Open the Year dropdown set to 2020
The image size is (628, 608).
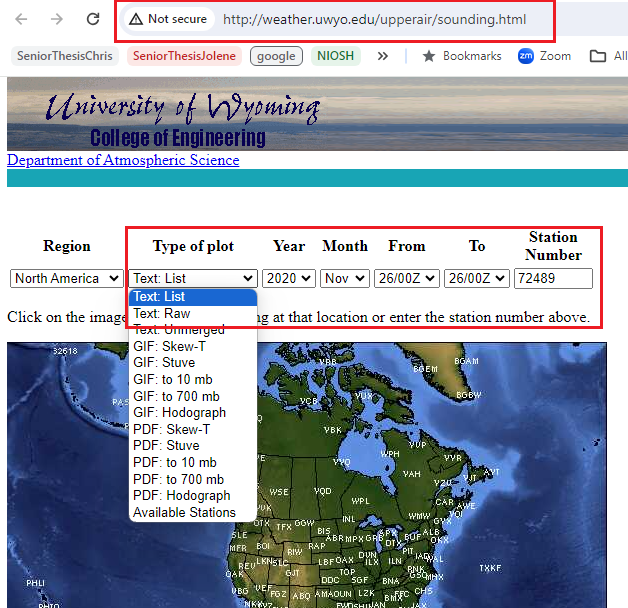point(289,278)
